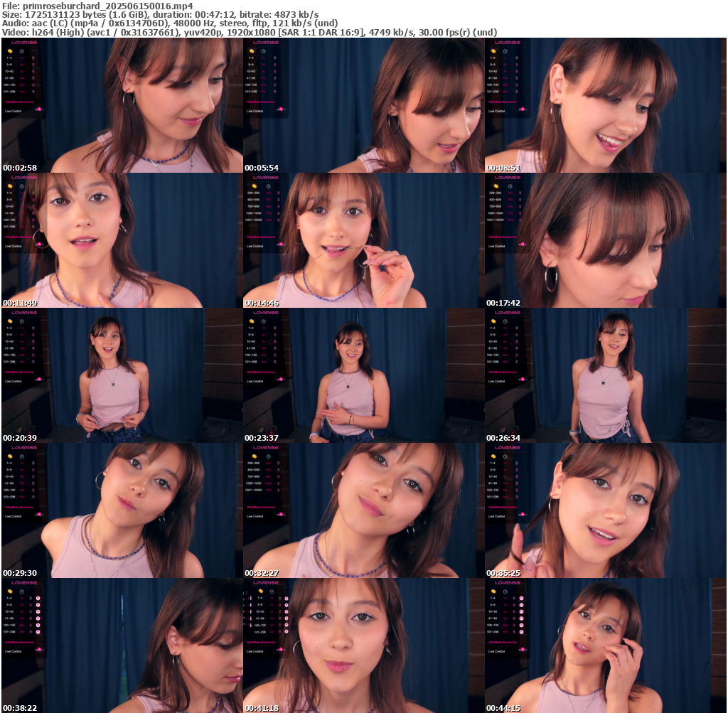Click the Live Control label in the 00:05:54 frame

coord(255,111)
